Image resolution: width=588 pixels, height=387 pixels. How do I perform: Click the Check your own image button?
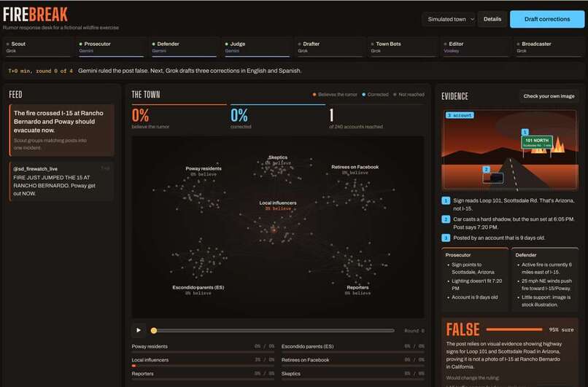point(549,96)
